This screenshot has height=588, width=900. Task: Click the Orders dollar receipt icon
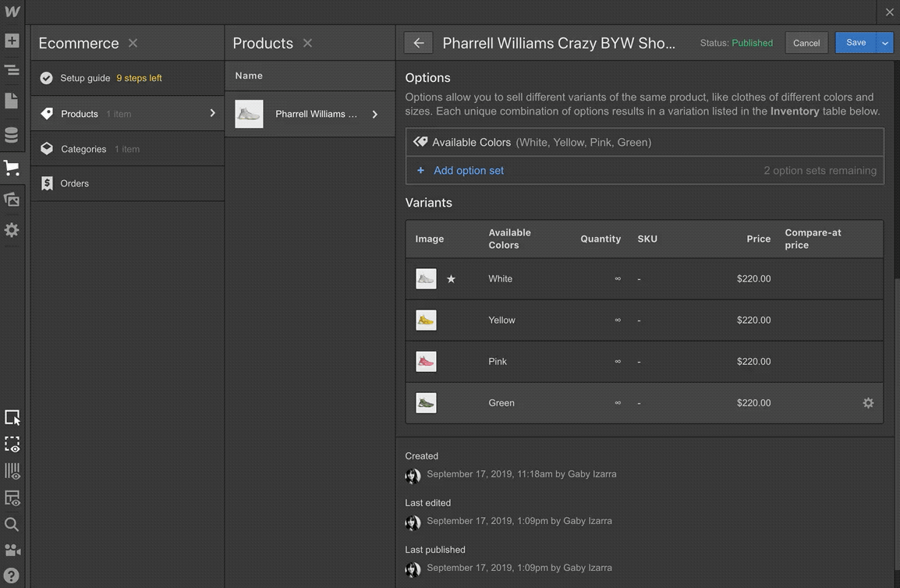[47, 183]
